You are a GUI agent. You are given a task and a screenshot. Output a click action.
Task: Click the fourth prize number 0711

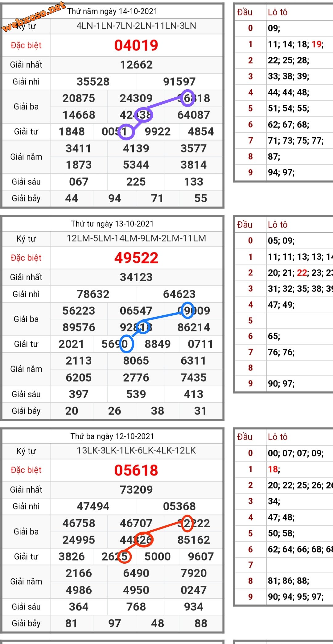(x=201, y=344)
